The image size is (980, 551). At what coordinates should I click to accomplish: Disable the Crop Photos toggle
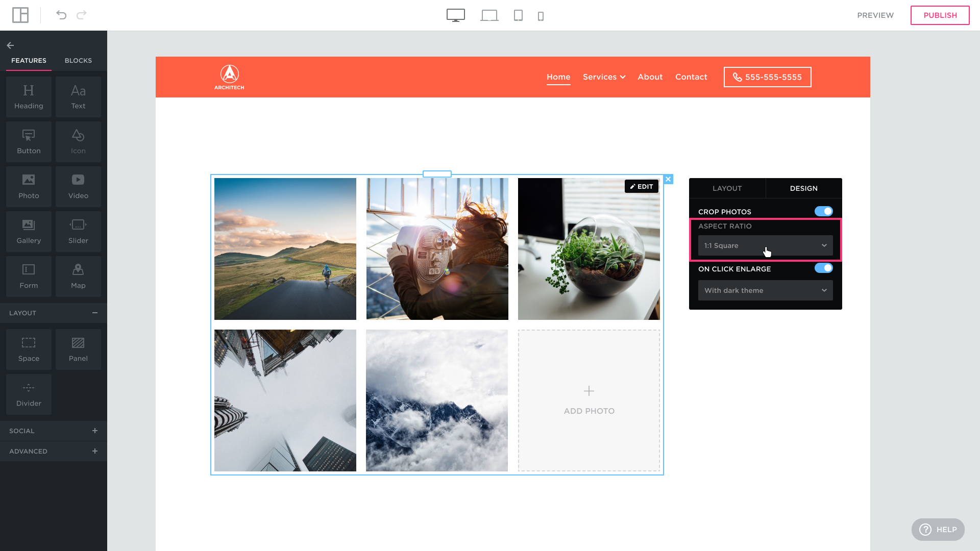[x=823, y=211]
